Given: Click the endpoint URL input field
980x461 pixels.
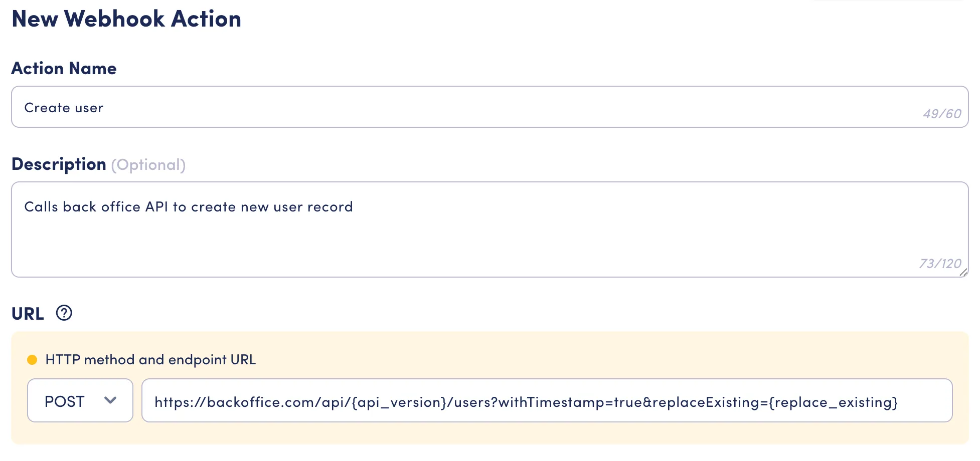Looking at the screenshot, I should pyautogui.click(x=547, y=400).
